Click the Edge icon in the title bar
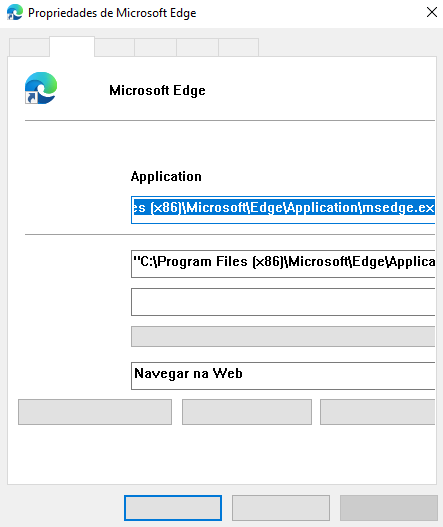 [x=14, y=12]
